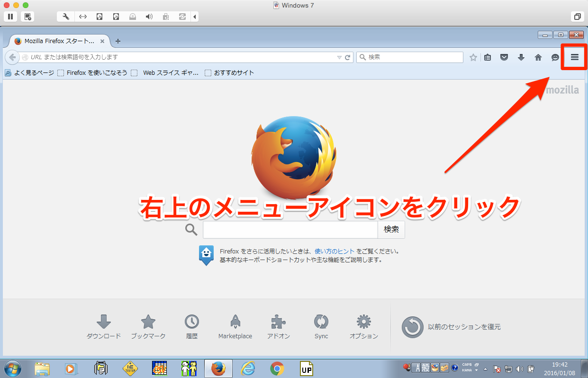
Task: Open the Firefox hamburger menu
Action: pos(575,57)
